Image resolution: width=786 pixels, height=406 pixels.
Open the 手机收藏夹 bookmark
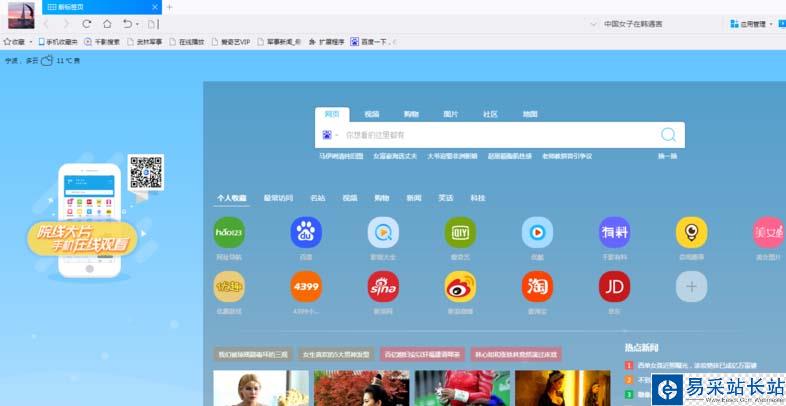(x=58, y=42)
